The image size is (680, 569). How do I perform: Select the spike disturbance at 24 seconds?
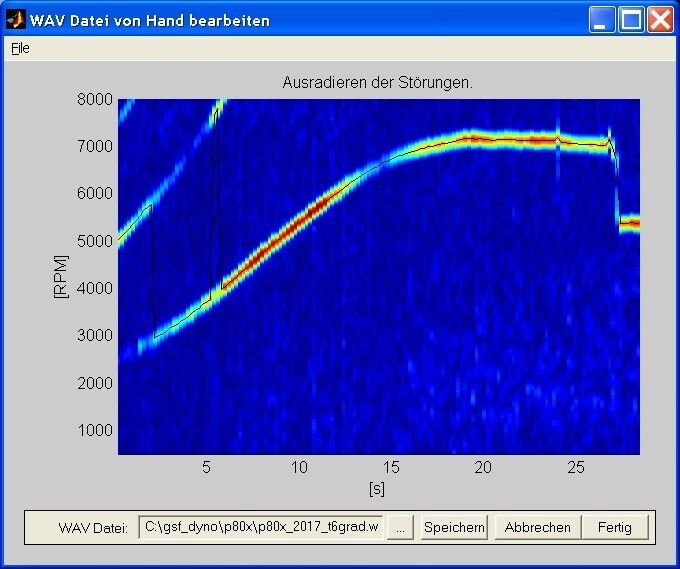point(558,140)
